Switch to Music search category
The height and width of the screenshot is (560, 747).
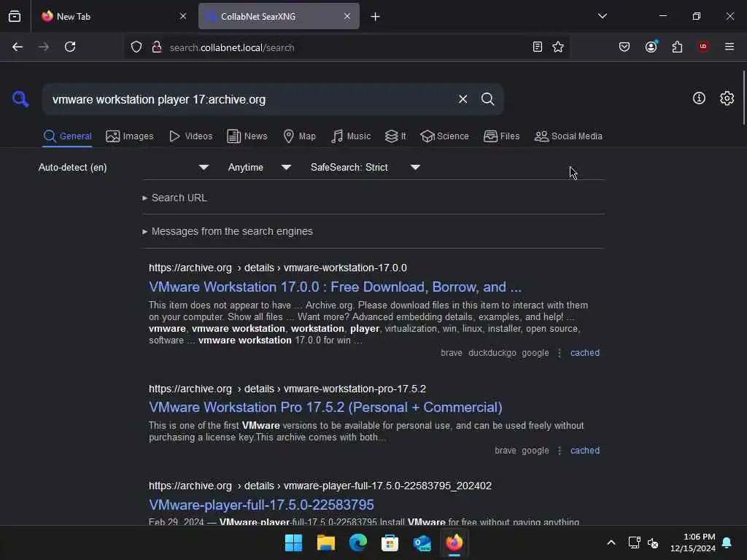click(x=351, y=136)
